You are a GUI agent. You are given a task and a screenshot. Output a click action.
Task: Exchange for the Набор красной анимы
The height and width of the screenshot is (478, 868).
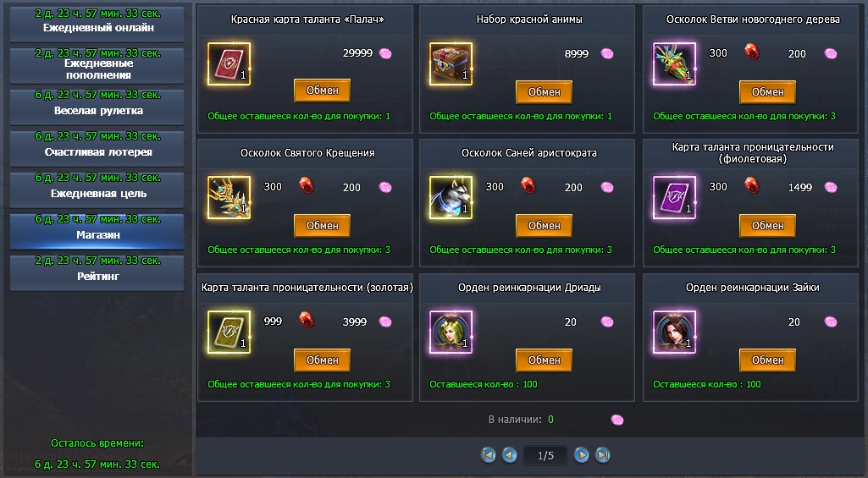[x=545, y=92]
